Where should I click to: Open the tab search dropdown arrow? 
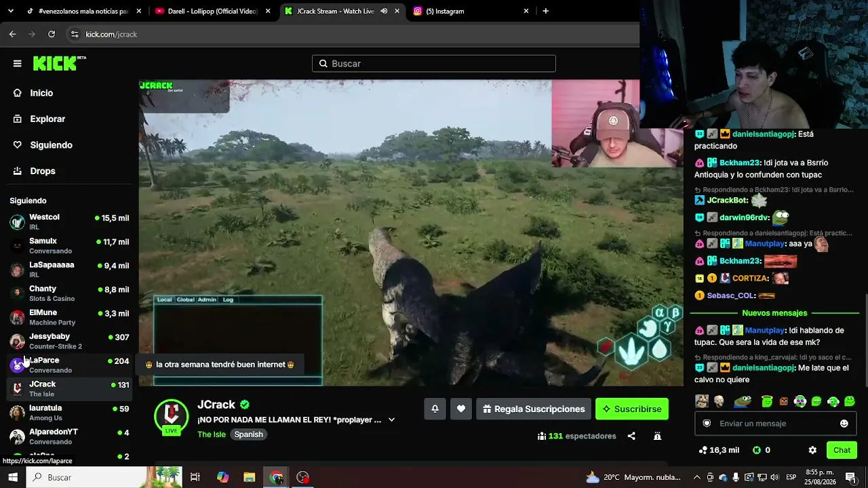(x=10, y=11)
